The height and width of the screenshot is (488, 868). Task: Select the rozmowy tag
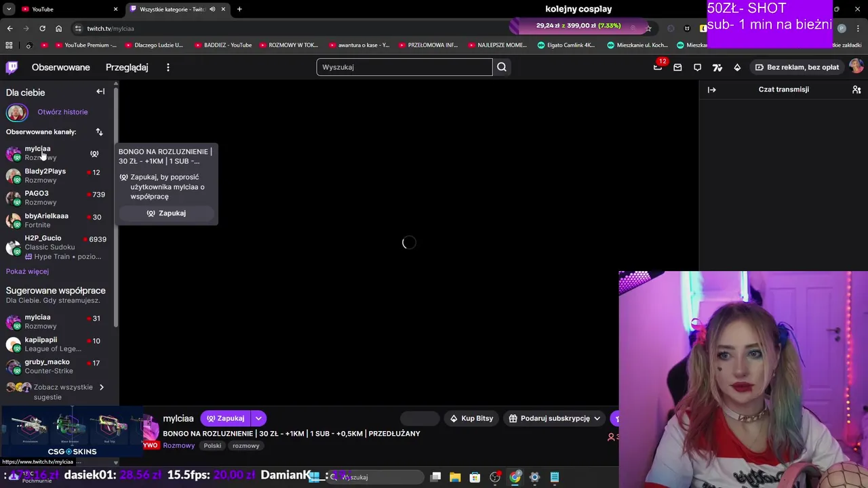coord(245,445)
